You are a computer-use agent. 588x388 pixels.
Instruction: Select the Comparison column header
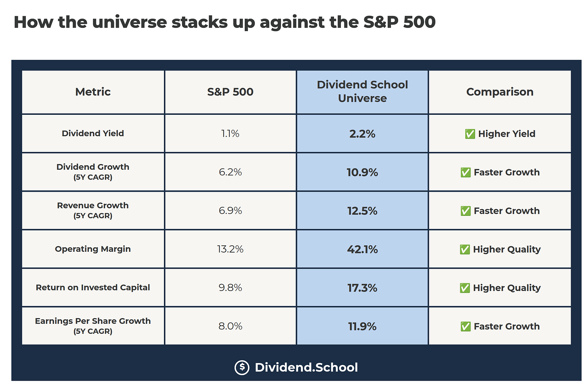500,92
